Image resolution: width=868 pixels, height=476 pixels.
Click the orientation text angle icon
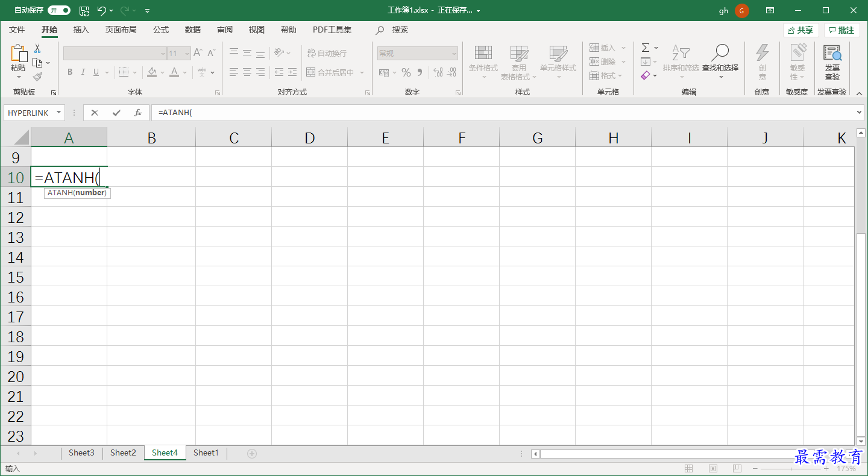click(x=278, y=53)
